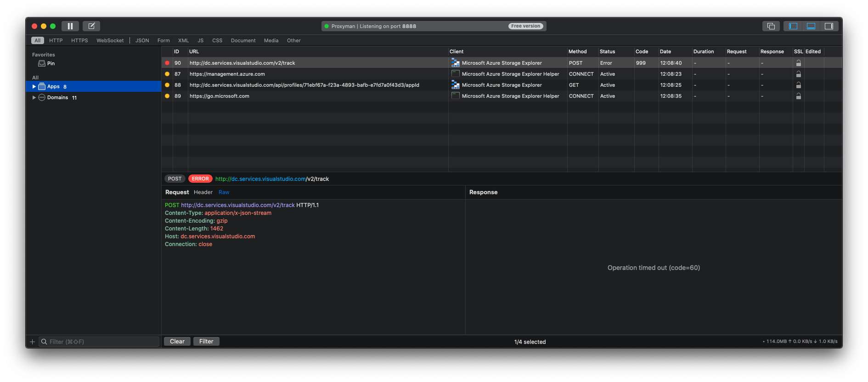Screen dimensions: 868x382
Task: Sort by the URL column header
Action: (318, 51)
